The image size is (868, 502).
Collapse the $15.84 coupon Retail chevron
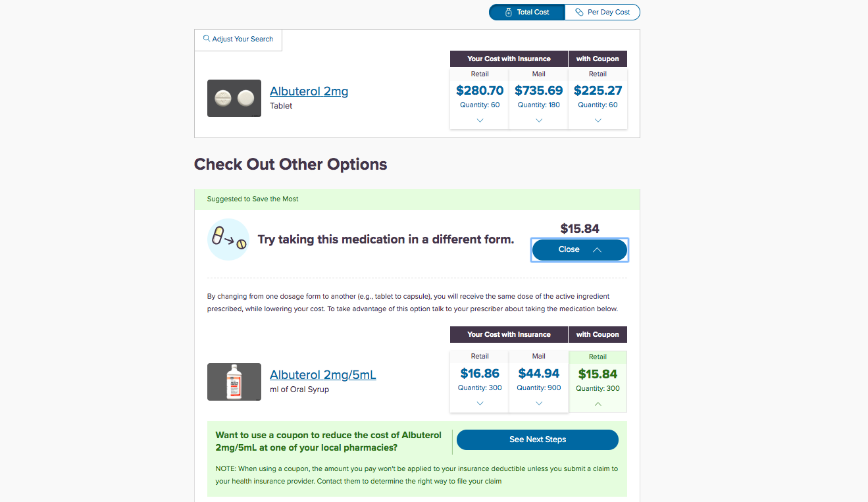click(x=598, y=404)
